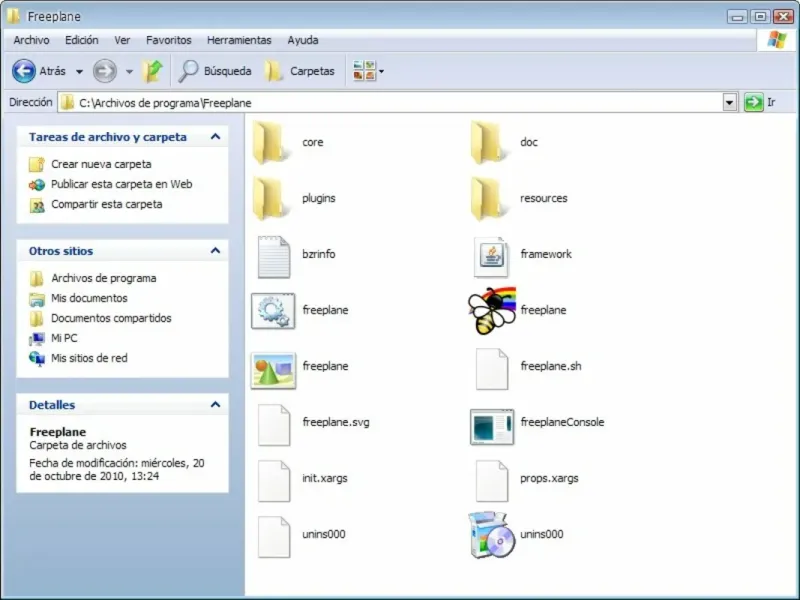The height and width of the screenshot is (600, 800).
Task: Open the Ver menu
Action: pos(122,40)
